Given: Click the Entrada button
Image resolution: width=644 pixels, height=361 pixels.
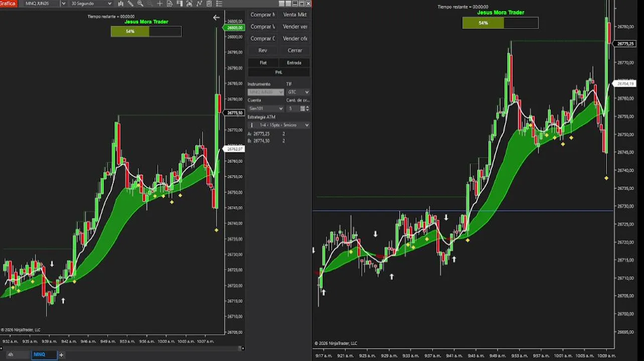Looking at the screenshot, I should (x=294, y=63).
